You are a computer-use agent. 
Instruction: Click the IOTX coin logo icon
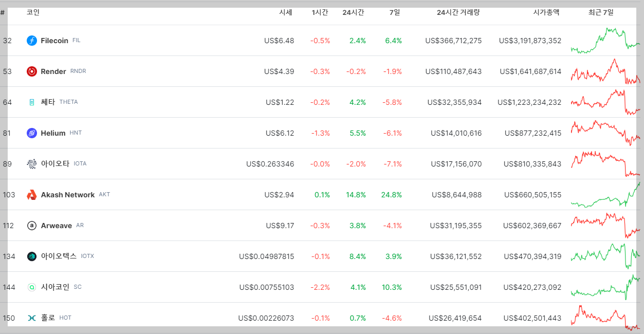pos(32,256)
